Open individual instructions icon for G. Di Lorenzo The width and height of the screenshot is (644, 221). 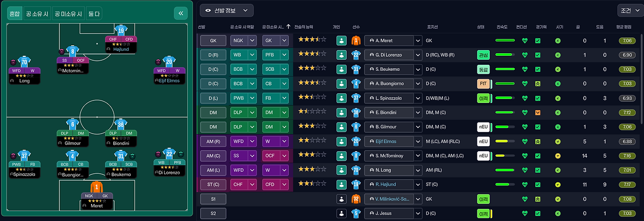[x=342, y=55]
